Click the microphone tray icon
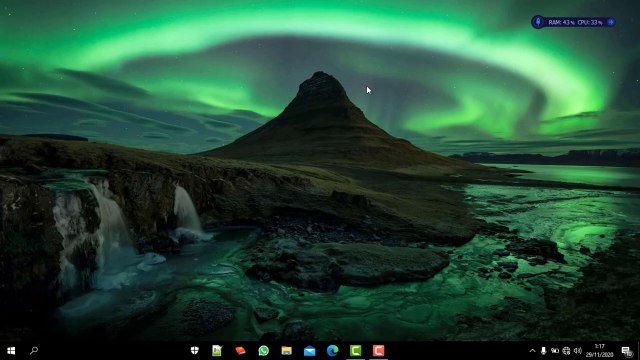The image size is (640, 360). (x=543, y=351)
